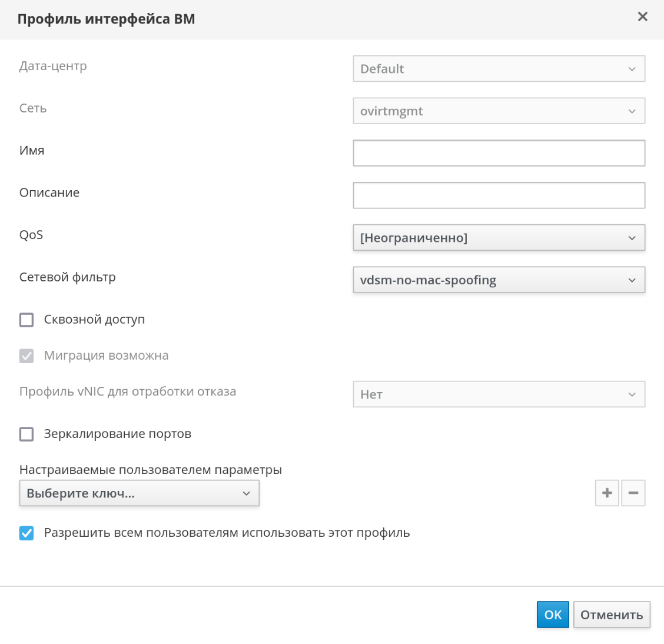
Task: Toggle the Зеркалирование портов checkbox
Action: tap(26, 434)
